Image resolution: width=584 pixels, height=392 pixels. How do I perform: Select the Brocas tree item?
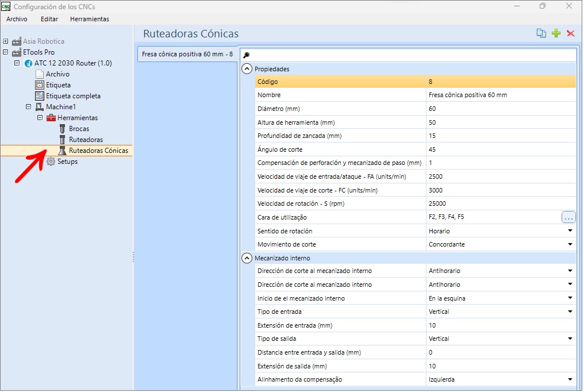[x=79, y=129]
